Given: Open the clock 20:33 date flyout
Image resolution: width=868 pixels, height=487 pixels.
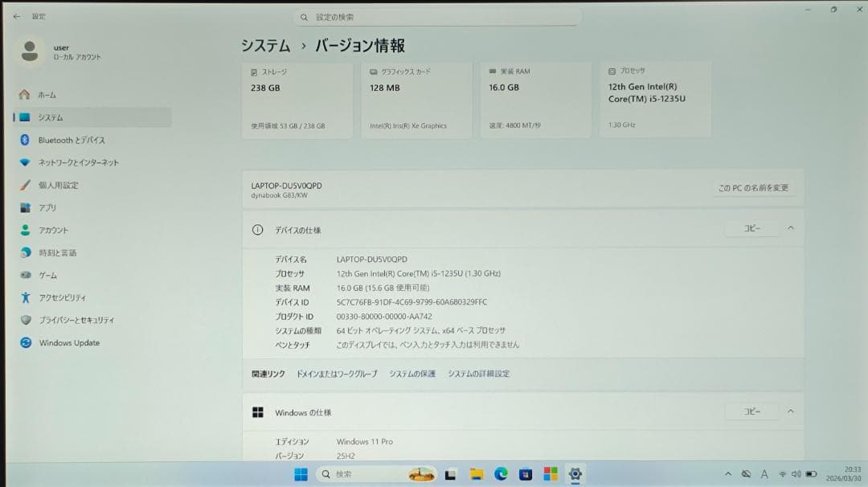Looking at the screenshot, I should point(844,473).
